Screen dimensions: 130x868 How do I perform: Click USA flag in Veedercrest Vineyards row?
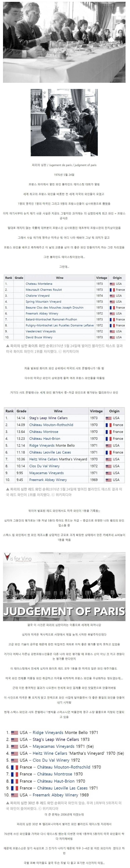coord(112,331)
